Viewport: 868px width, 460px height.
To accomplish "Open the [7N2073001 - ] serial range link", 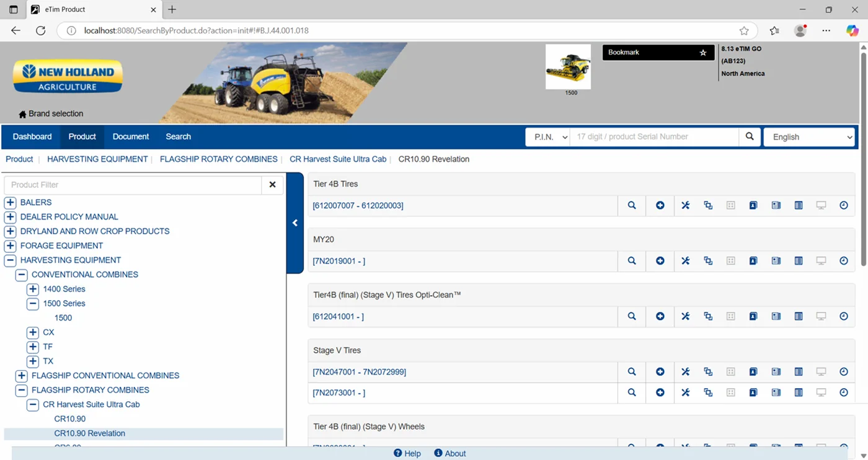I will tap(339, 392).
